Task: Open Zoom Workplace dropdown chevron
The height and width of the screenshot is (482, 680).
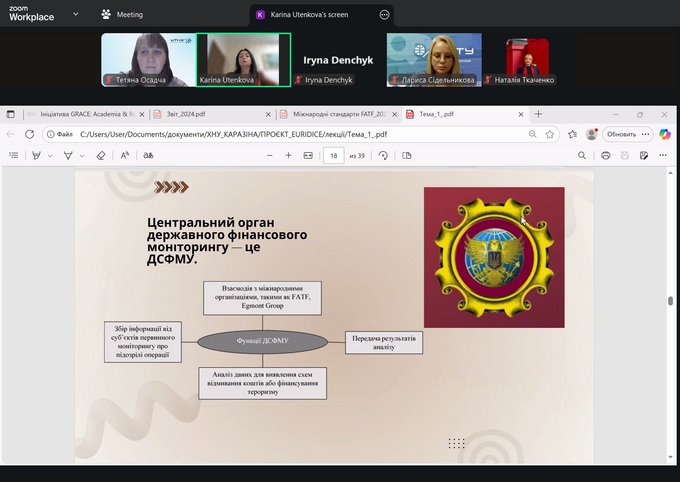Action: pos(76,15)
